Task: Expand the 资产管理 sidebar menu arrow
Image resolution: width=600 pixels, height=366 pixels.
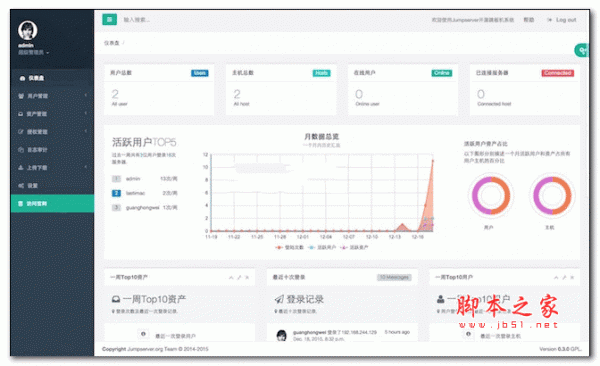Action: click(85, 113)
